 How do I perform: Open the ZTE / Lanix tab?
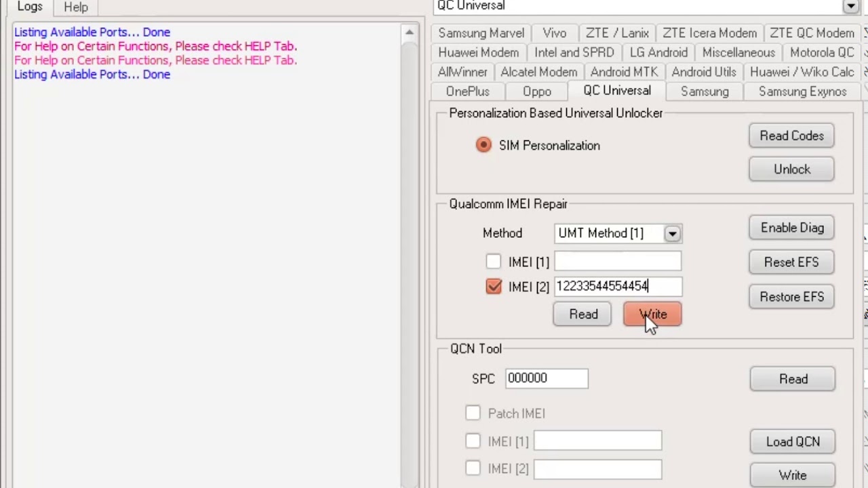point(617,33)
